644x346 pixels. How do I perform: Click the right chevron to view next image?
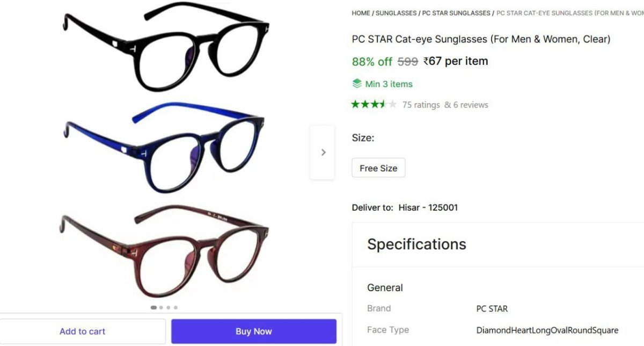[323, 152]
